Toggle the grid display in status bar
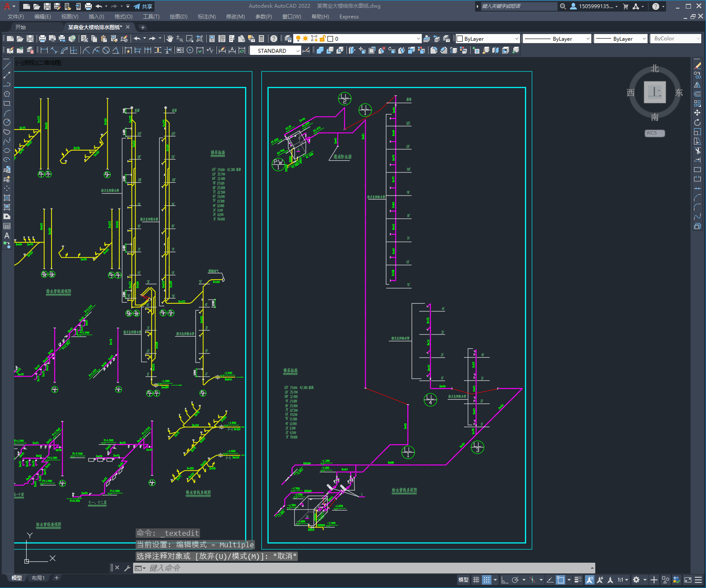 tap(476, 580)
